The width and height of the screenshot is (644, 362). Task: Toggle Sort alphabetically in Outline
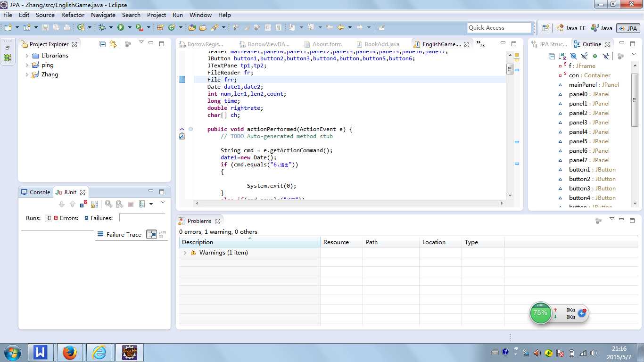[x=562, y=56]
